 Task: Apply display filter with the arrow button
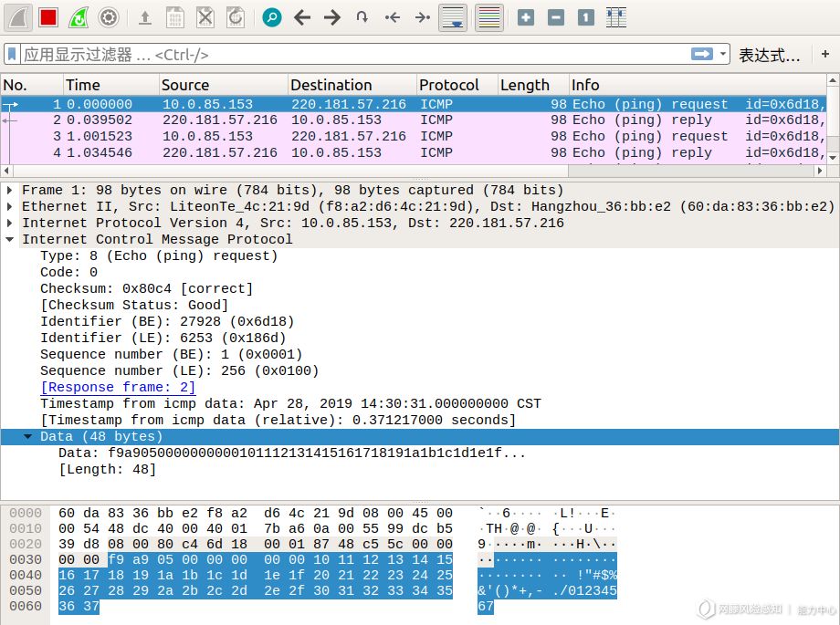pyautogui.click(x=702, y=54)
